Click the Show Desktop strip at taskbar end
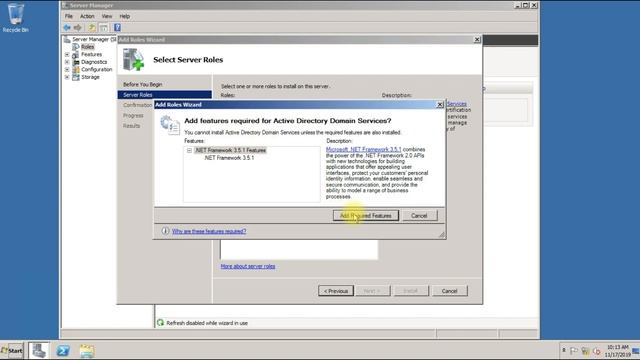This screenshot has height=360, width=640. point(636,351)
